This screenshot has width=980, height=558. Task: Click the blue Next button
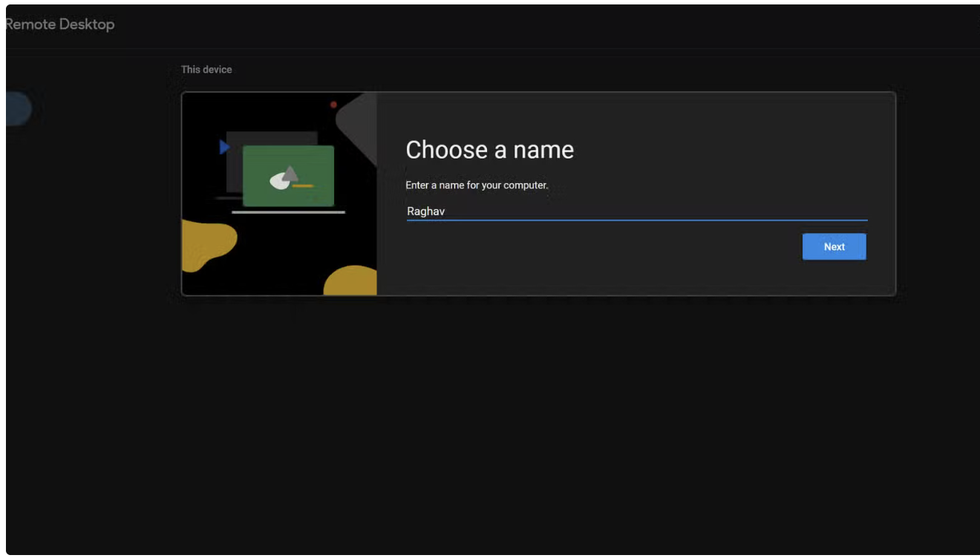(834, 247)
